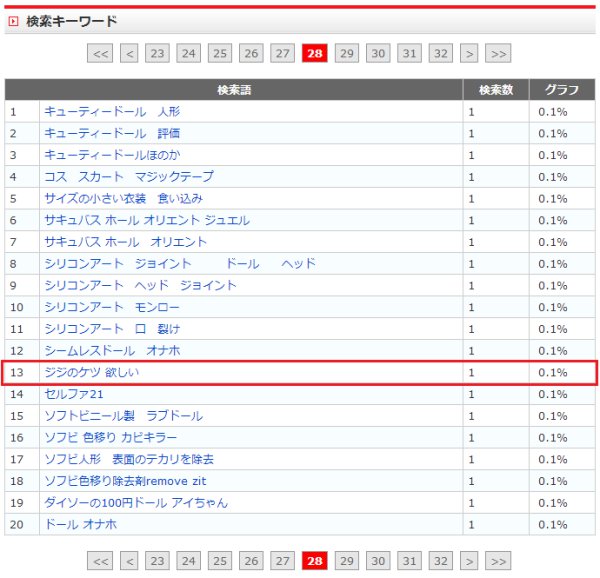The image size is (600, 578).
Task: Open keyword link キューティードール 人形
Action: click(112, 112)
